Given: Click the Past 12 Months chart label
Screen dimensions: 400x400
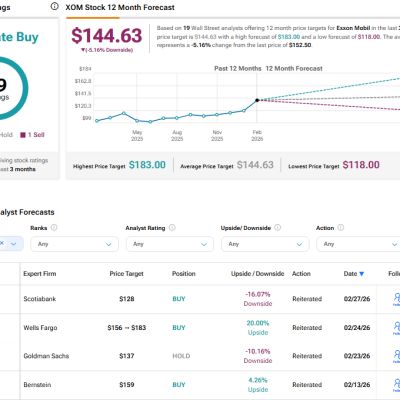Looking at the screenshot, I should pyautogui.click(x=238, y=68).
